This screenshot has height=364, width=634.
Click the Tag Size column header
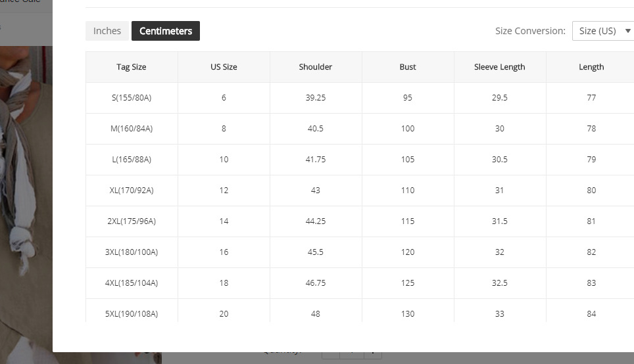(x=132, y=67)
